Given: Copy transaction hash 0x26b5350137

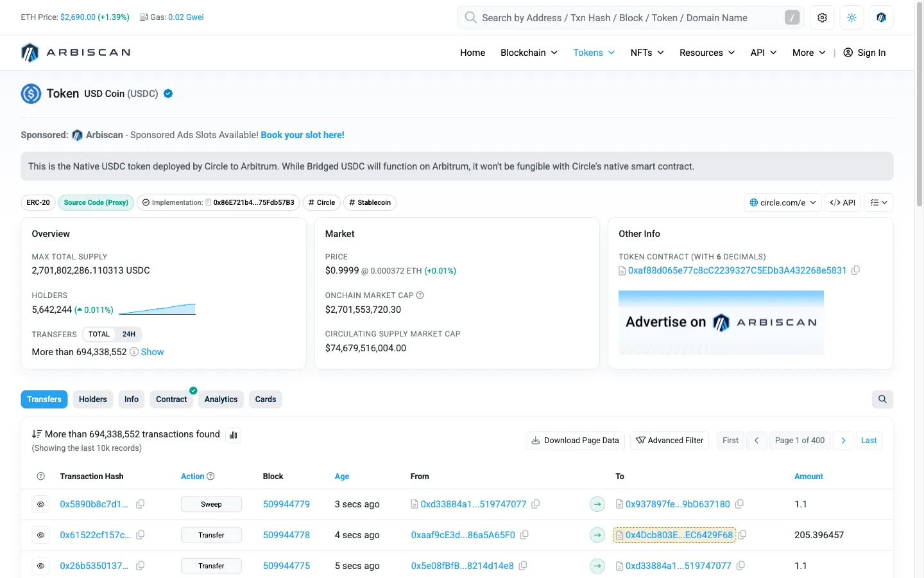Looking at the screenshot, I should click(140, 566).
